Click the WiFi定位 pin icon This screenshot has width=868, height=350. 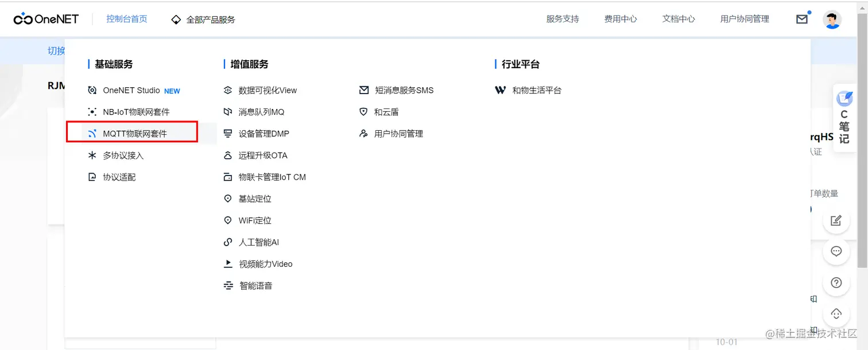pos(228,220)
